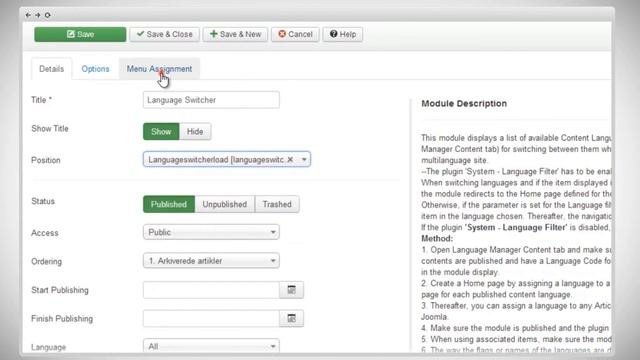Open the Position dropdown arrow
Image resolution: width=640 pixels, height=360 pixels.
pyautogui.click(x=304, y=160)
